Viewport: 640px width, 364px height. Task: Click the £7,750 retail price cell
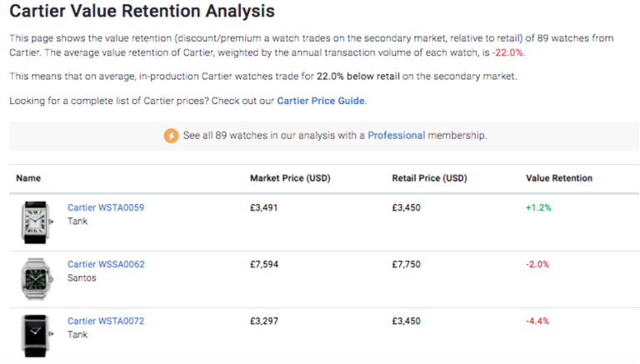(406, 264)
